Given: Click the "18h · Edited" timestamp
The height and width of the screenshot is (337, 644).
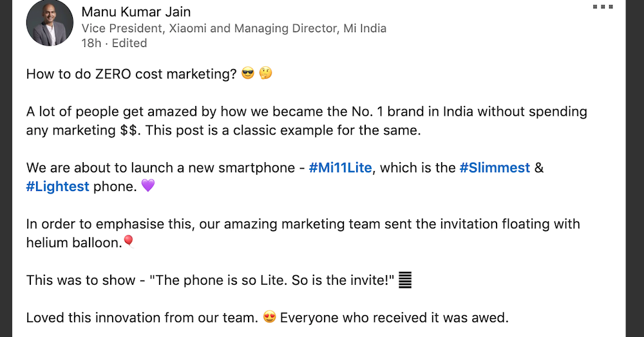Looking at the screenshot, I should (115, 43).
